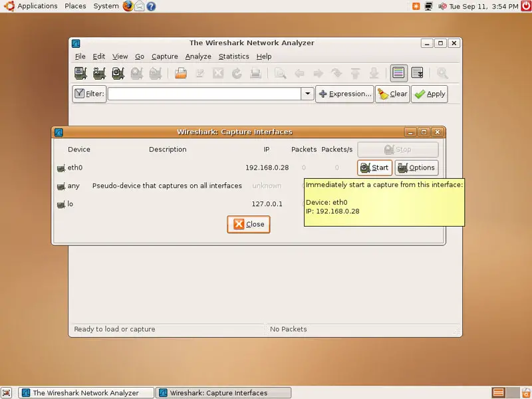The height and width of the screenshot is (399, 532).
Task: Open the Statistics menu
Action: (x=233, y=57)
